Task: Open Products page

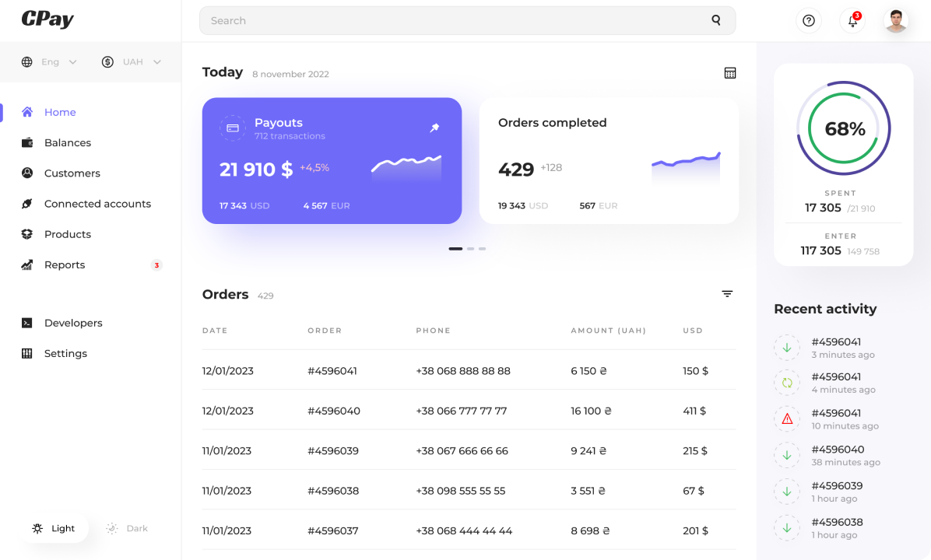Action: pyautogui.click(x=68, y=234)
